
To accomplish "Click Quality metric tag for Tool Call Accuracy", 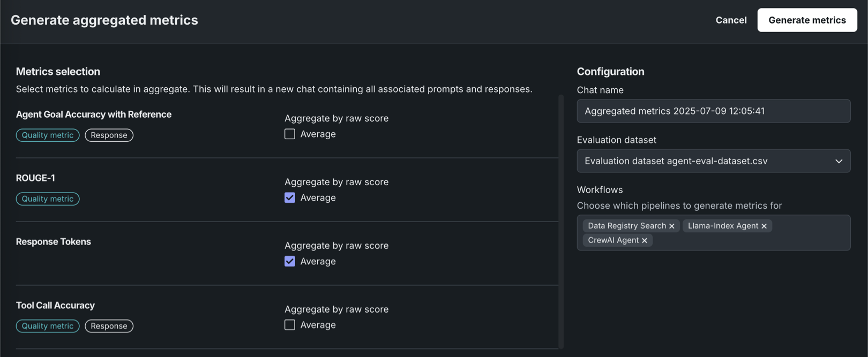I will (x=48, y=326).
